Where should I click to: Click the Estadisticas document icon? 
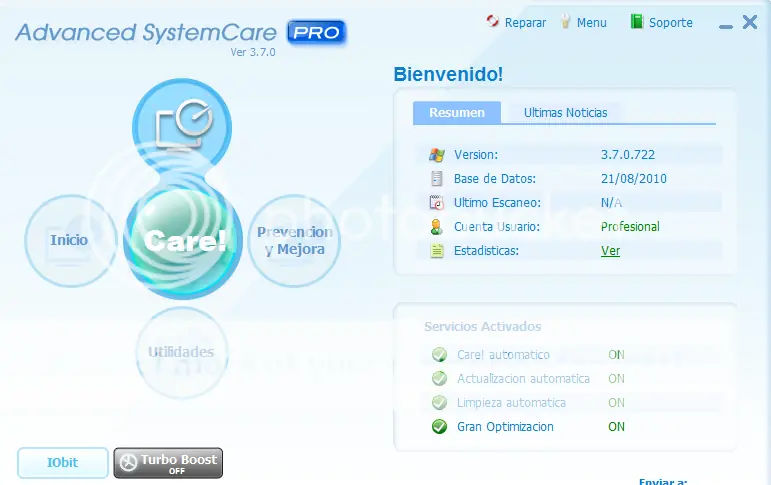pyautogui.click(x=437, y=251)
